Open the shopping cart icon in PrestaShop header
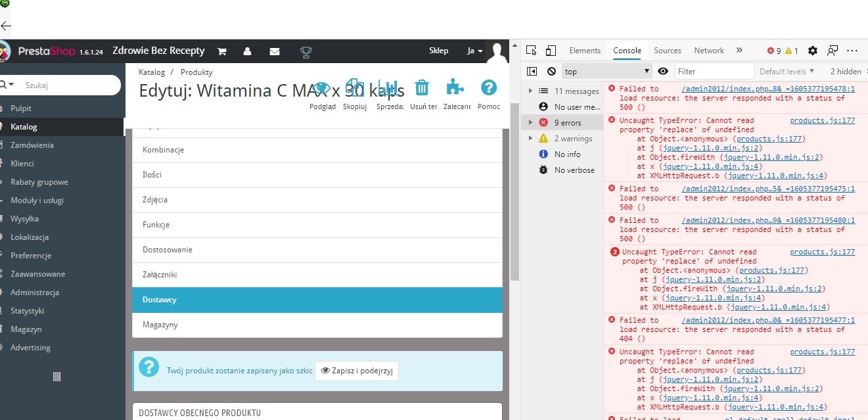Image resolution: width=868 pixels, height=420 pixels. [222, 51]
